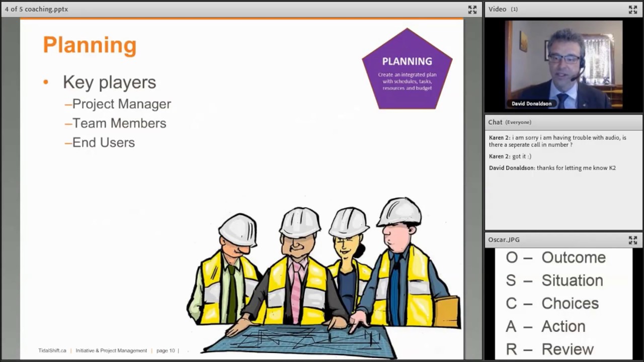644x362 pixels.
Task: Select 'Initiative & Project Management' footer text
Action: pos(111,350)
